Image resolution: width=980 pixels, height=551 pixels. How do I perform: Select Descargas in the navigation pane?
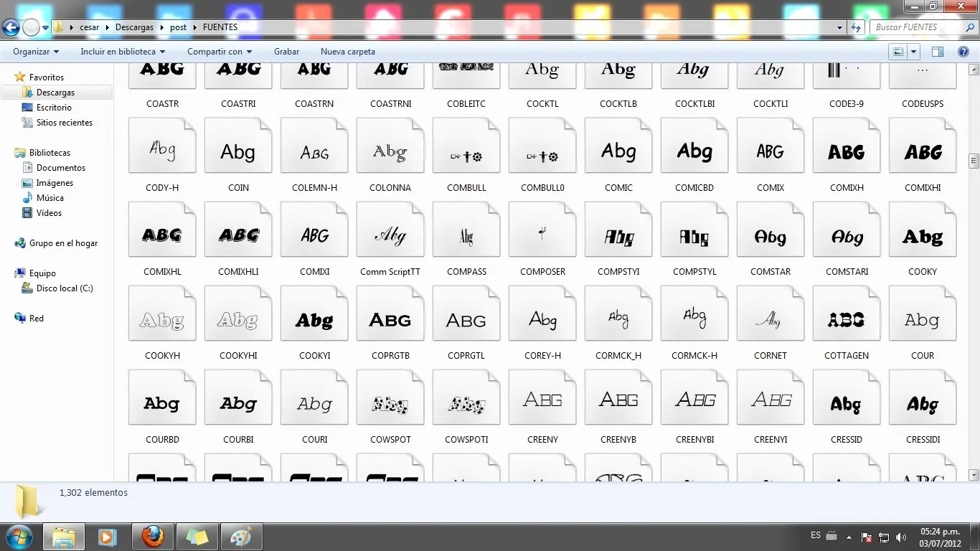click(x=56, y=93)
